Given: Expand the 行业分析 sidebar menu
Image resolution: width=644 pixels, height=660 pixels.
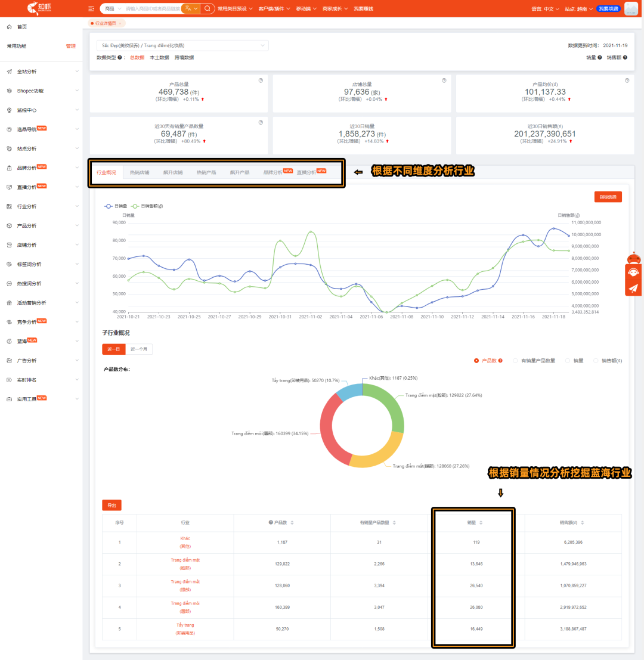Looking at the screenshot, I should 42,206.
